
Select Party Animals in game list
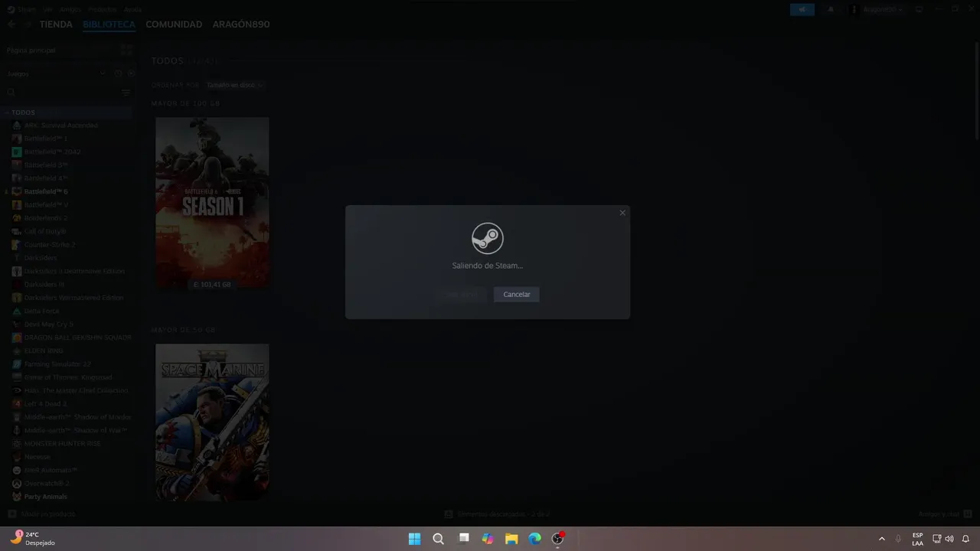[45, 497]
